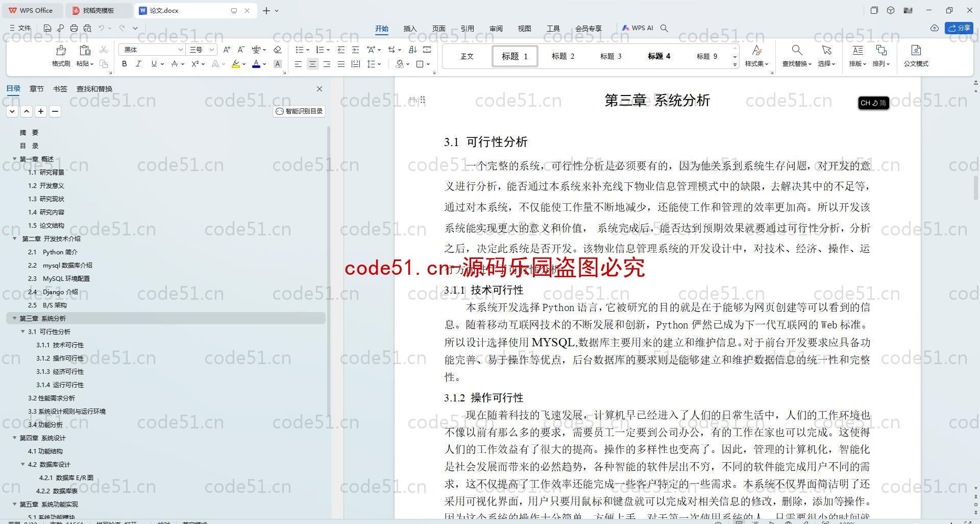Screen dimensions: 980x524
Task: Toggle Center paragraph alignment
Action: click(x=312, y=64)
